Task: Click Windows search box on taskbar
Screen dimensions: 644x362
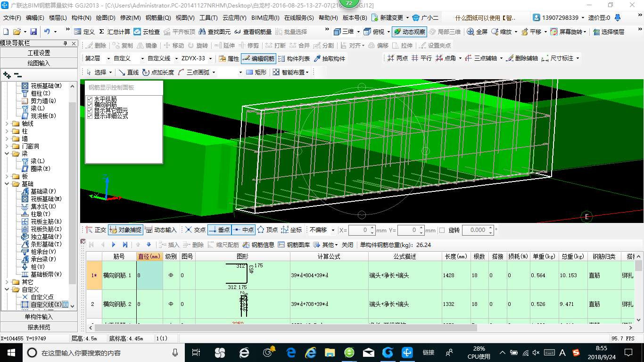Action: (105, 353)
